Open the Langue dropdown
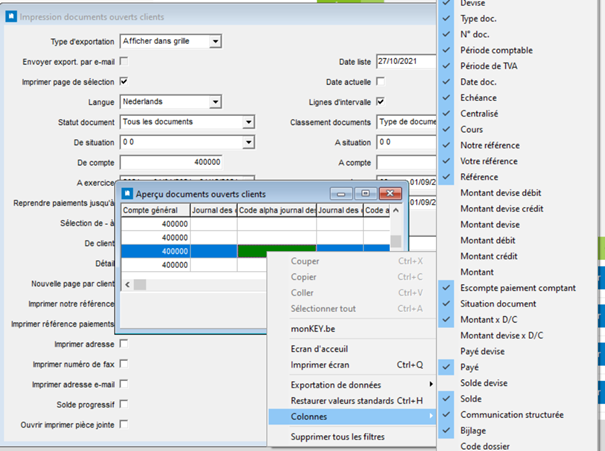This screenshot has width=605, height=451. (x=215, y=102)
